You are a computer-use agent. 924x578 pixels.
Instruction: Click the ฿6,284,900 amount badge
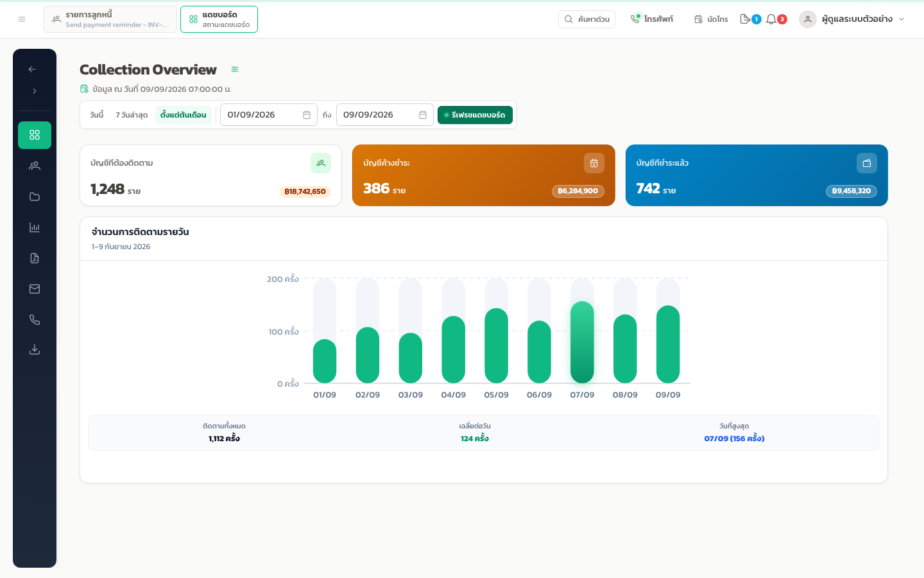click(x=578, y=191)
